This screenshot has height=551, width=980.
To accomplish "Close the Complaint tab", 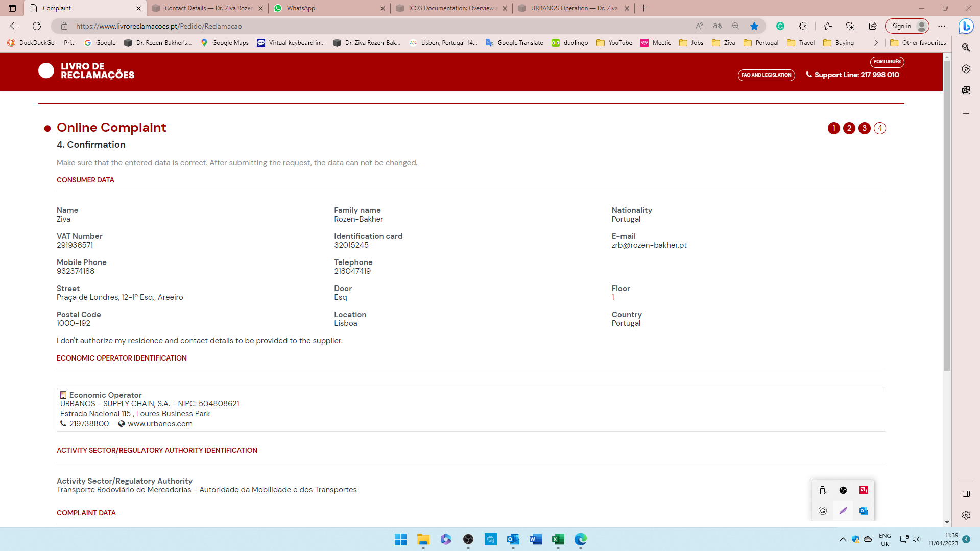I will (138, 8).
